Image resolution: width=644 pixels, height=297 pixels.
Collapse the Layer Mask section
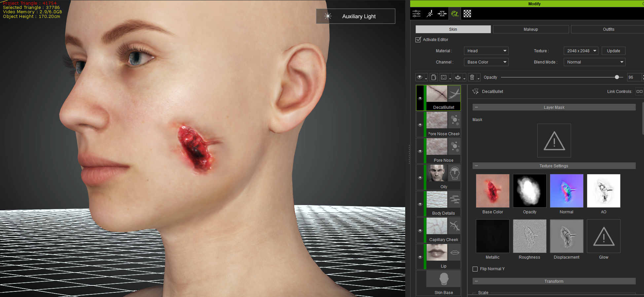(x=477, y=107)
